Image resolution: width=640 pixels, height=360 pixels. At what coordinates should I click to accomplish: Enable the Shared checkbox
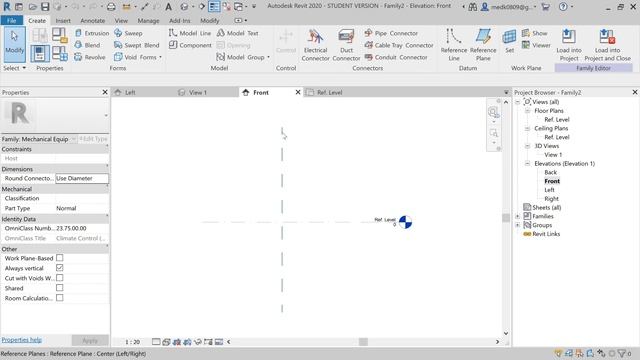tap(60, 288)
